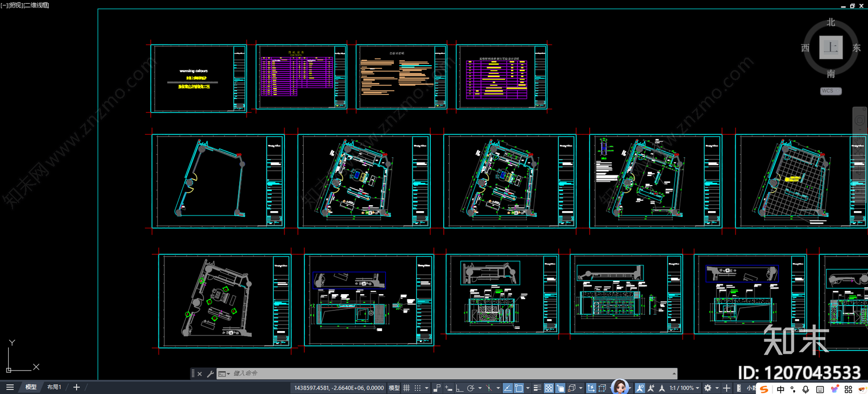
Task: Open workspace switching gear
Action: coord(707,388)
